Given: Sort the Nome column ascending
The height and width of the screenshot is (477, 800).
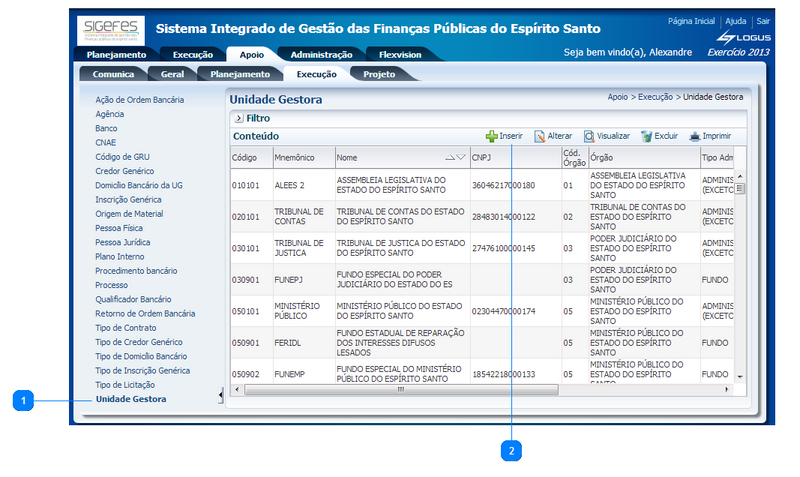Looking at the screenshot, I should (x=450, y=158).
